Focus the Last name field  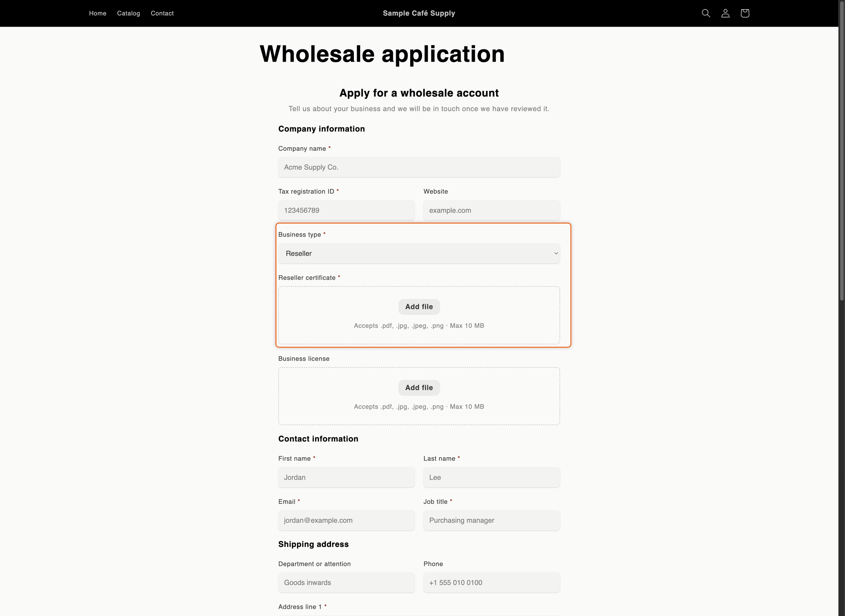tap(492, 477)
